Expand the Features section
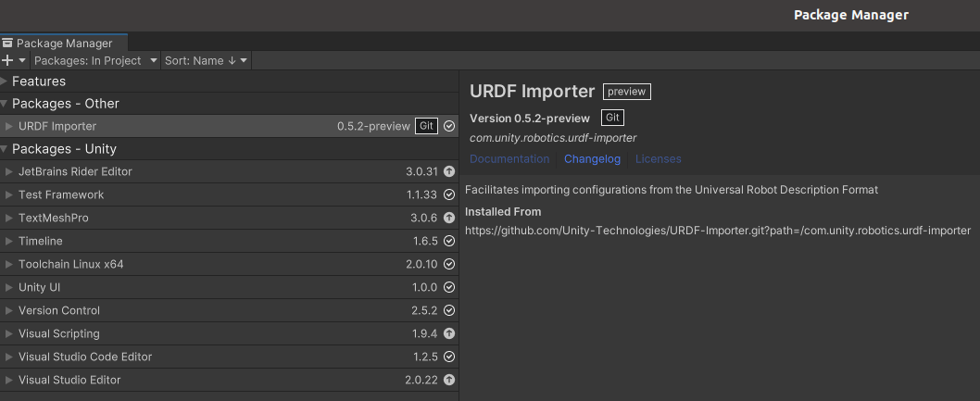 click(x=4, y=81)
